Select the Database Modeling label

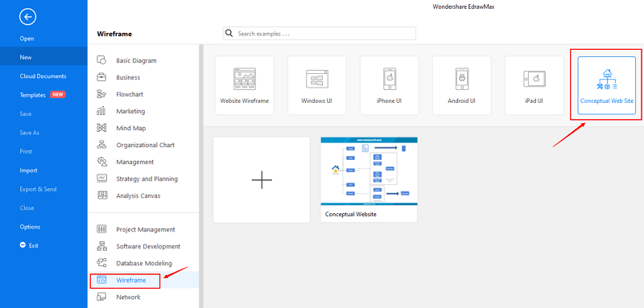click(144, 263)
